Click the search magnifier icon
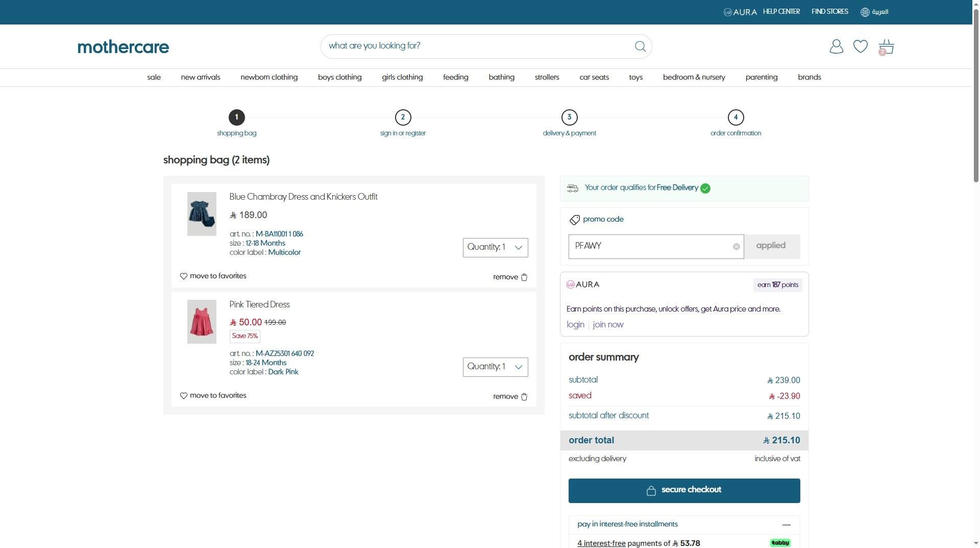Viewport: 980px width, 548px height. point(640,46)
